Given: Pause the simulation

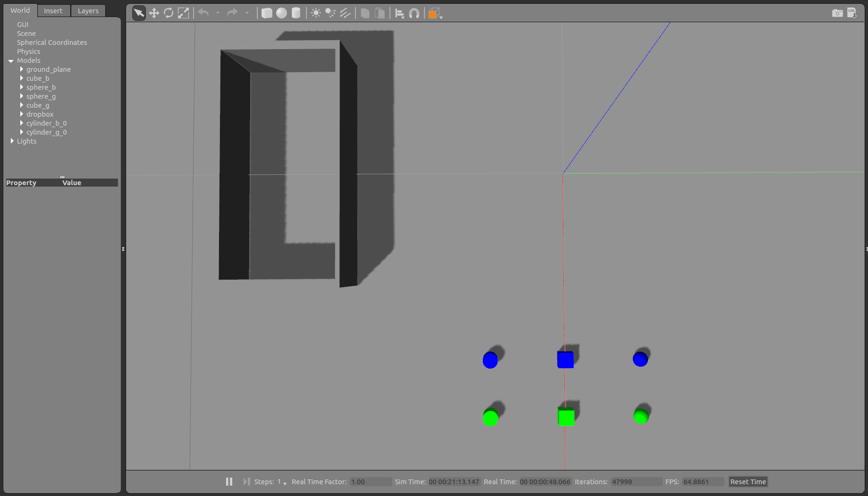Looking at the screenshot, I should click(229, 481).
